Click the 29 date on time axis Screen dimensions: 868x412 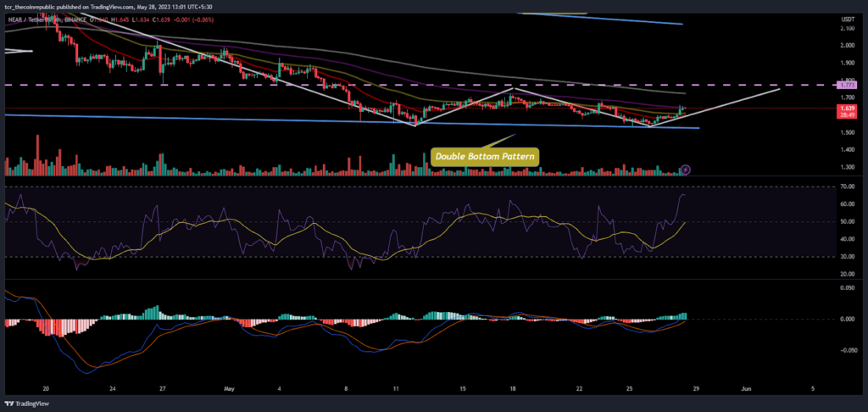click(x=697, y=388)
